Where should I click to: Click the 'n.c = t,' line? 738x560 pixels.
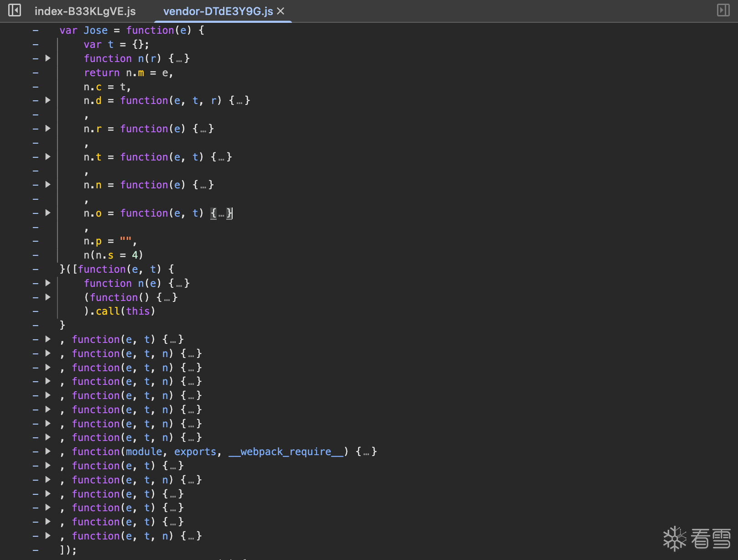point(108,87)
